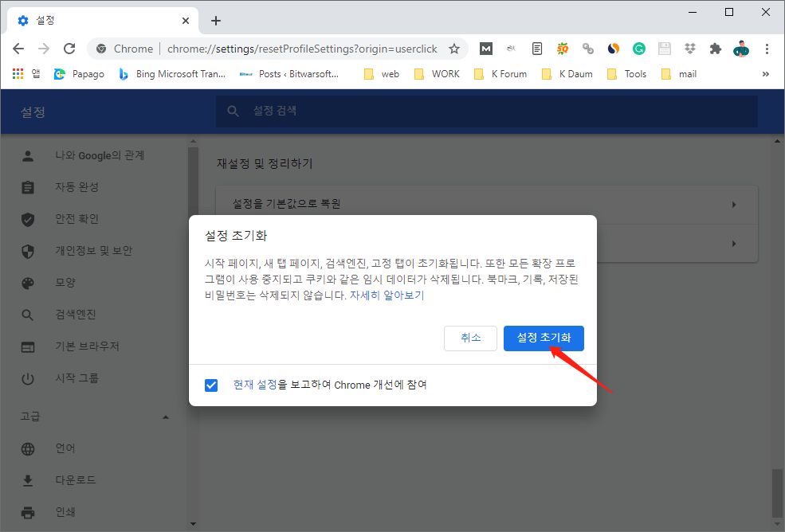Open the K Daum bookmark folder
This screenshot has height=532, width=785.
click(x=567, y=74)
